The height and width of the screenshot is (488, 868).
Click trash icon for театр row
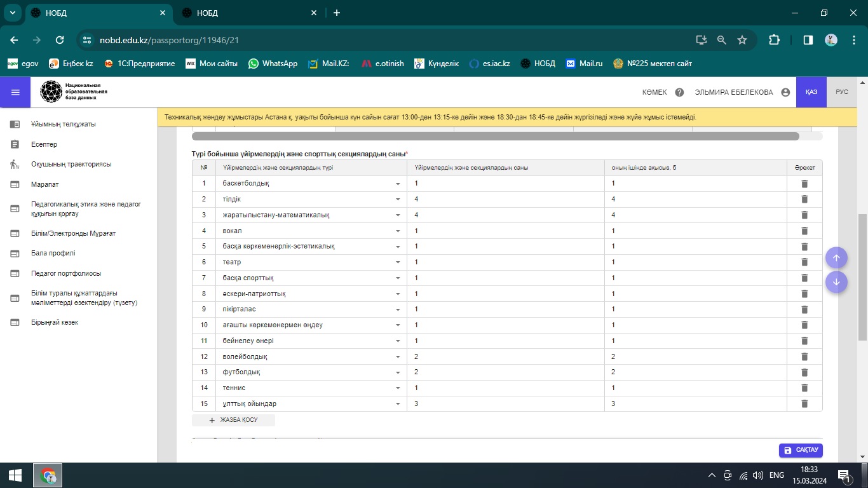coord(804,262)
